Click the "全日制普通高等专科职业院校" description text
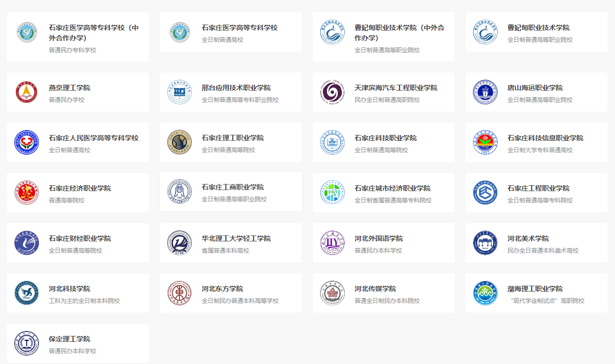The image size is (615, 364). point(240,100)
